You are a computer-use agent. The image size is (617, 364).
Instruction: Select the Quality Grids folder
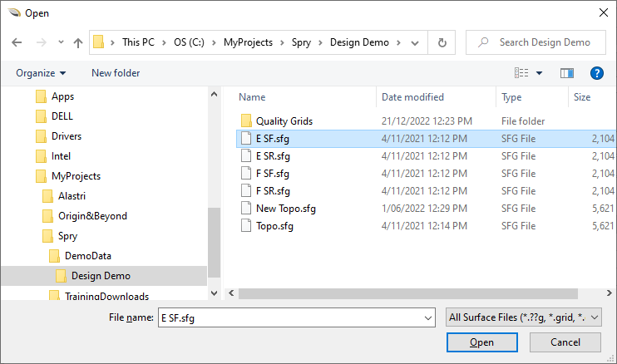(x=284, y=121)
